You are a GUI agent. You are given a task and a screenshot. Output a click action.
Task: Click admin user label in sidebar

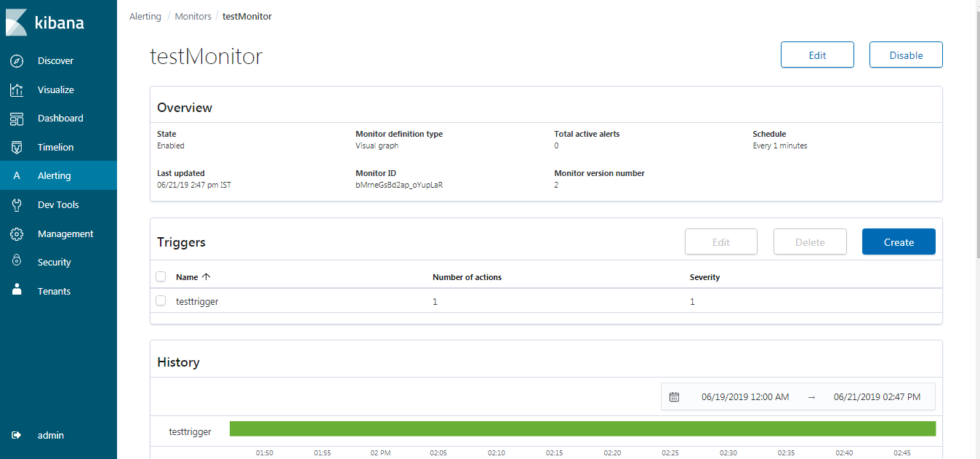pos(51,436)
